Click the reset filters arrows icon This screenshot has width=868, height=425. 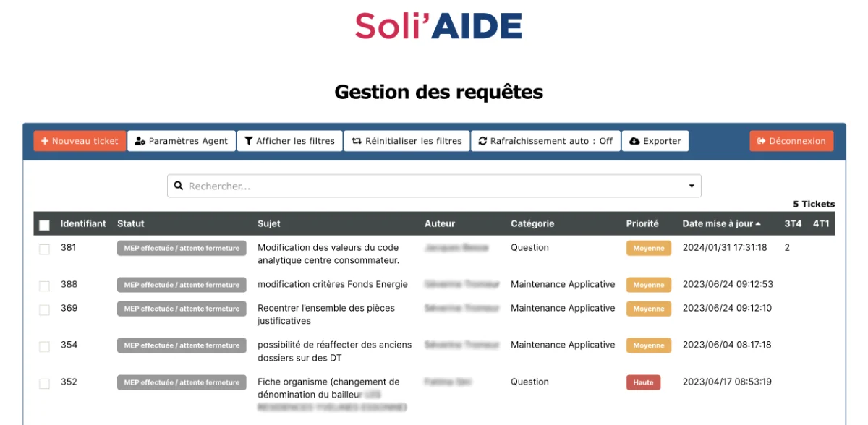[357, 141]
